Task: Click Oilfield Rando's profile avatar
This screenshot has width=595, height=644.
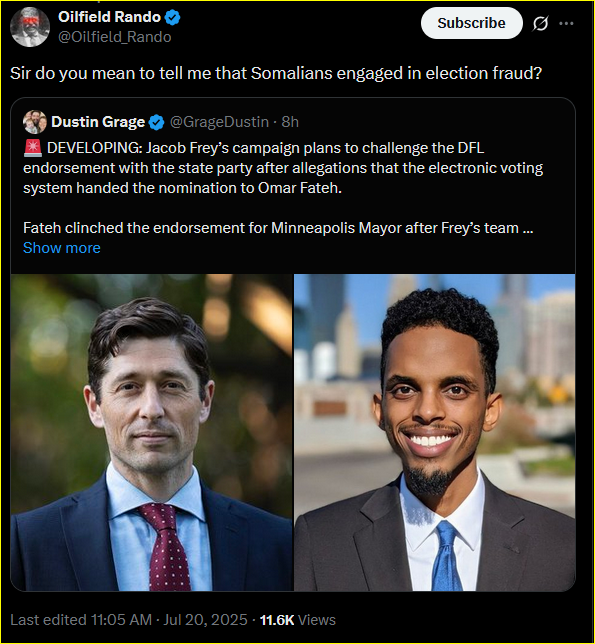Action: [x=30, y=27]
